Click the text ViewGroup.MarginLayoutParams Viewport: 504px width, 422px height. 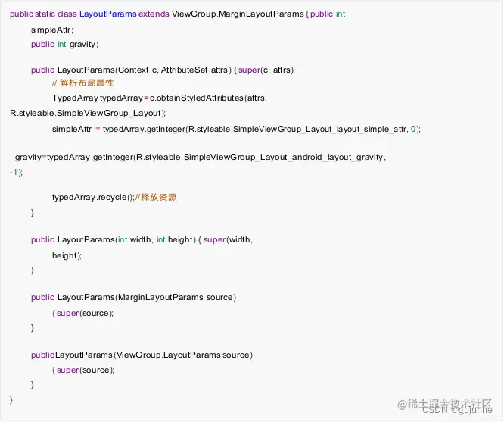(238, 14)
